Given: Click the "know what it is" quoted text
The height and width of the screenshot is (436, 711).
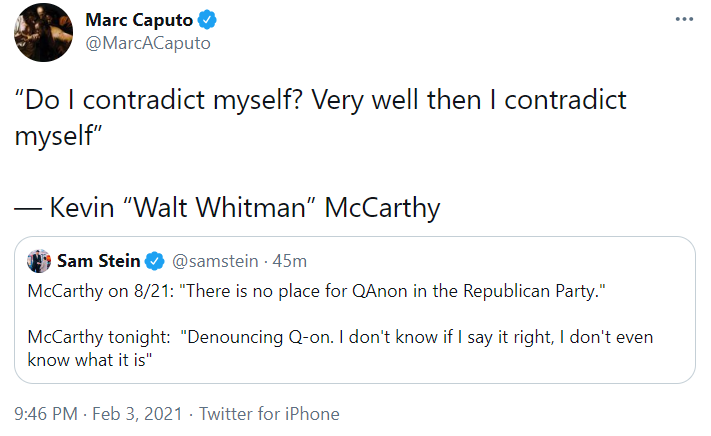Looking at the screenshot, I should pos(88,360).
